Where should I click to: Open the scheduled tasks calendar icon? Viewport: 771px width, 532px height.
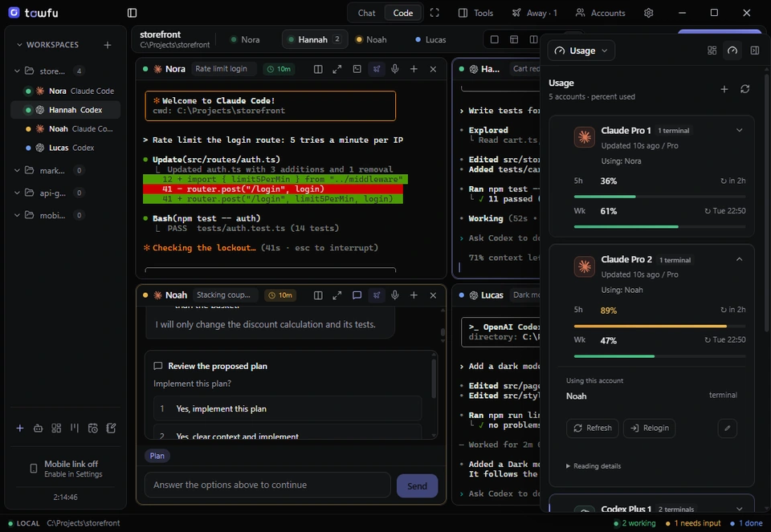93,428
